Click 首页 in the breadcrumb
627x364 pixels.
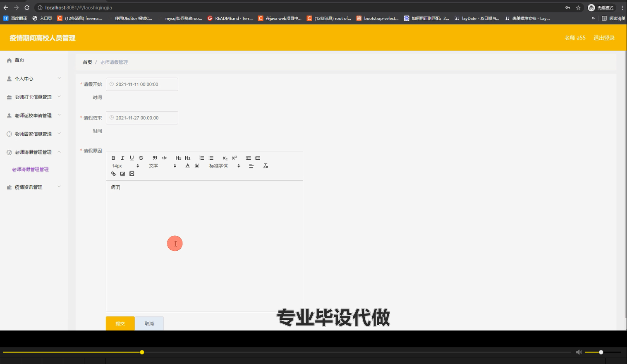pyautogui.click(x=87, y=62)
